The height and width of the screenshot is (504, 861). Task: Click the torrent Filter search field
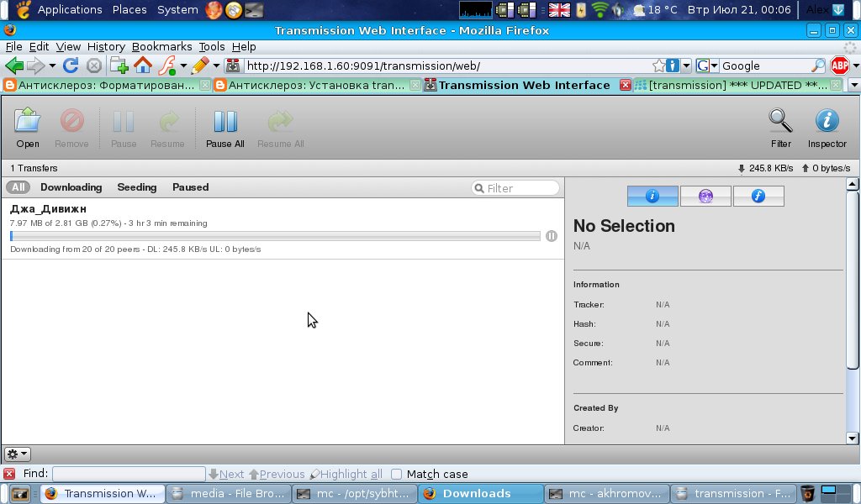(515, 188)
